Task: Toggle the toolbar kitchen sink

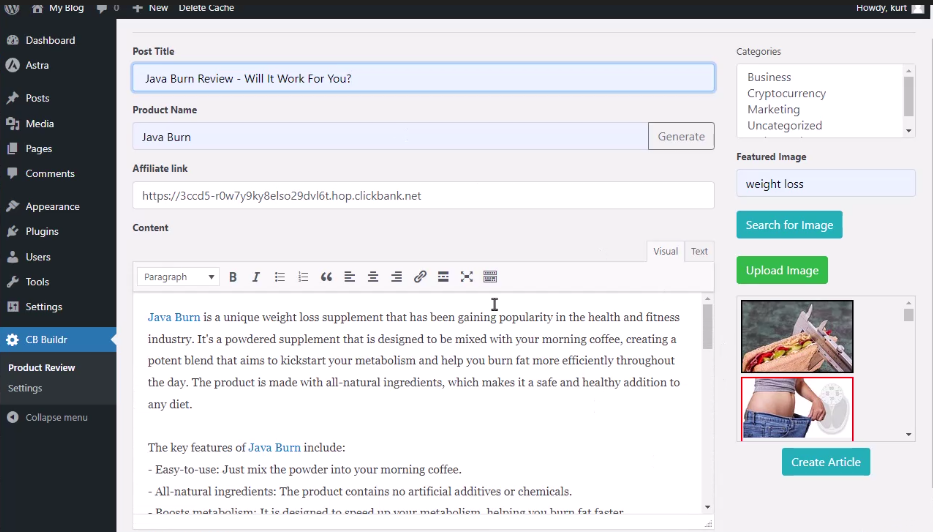Action: [x=490, y=277]
